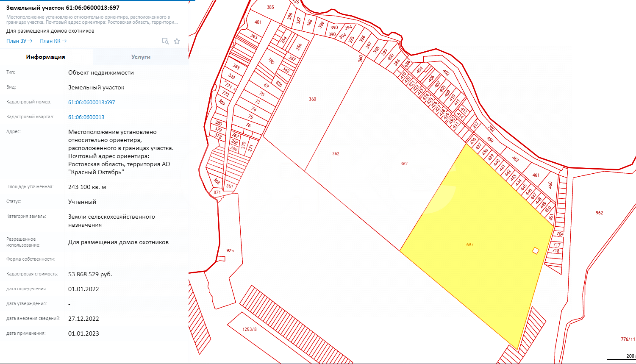Select parcel 383 on the map
The height and width of the screenshot is (364, 636).
[x=236, y=67]
